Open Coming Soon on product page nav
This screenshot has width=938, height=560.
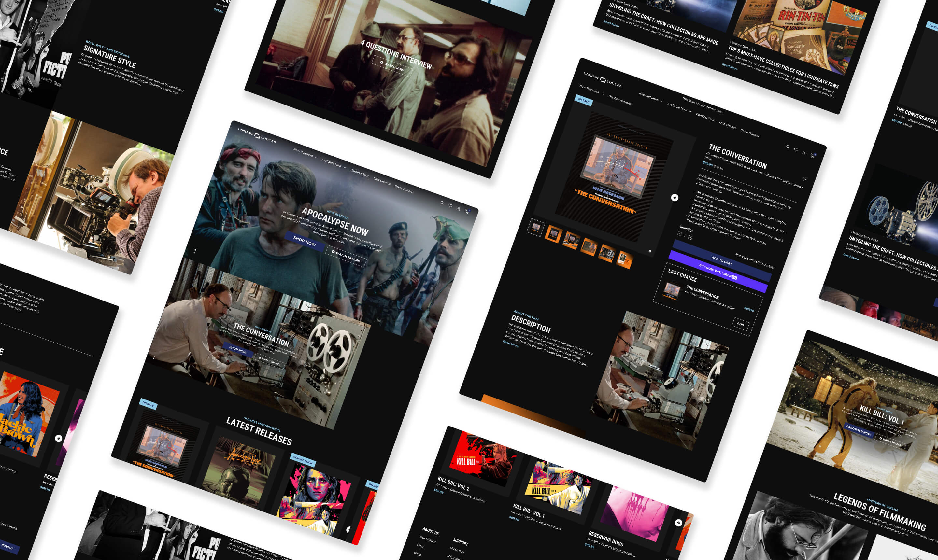point(705,117)
